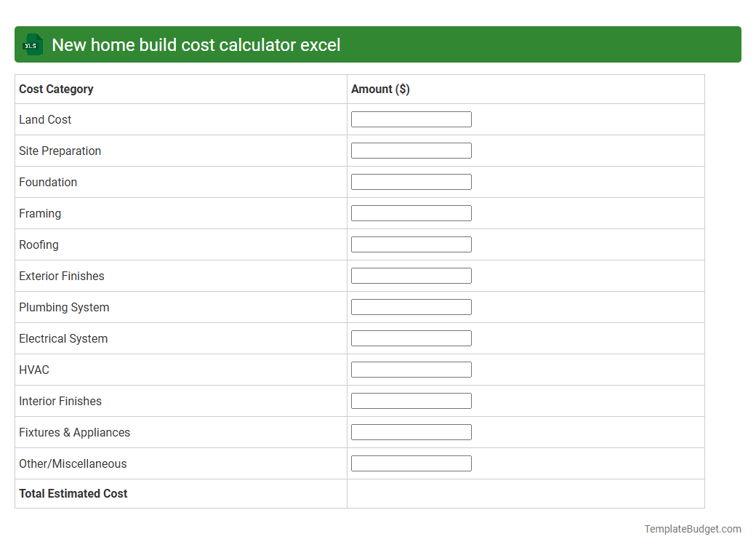
Task: Click the HVAC cost input field
Action: [411, 369]
